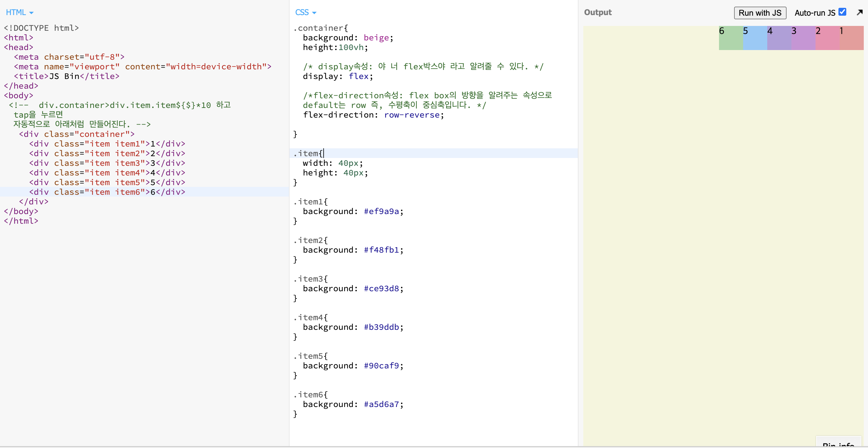Click the .item1{ selector line
Image resolution: width=868 pixels, height=448 pixels.
click(x=310, y=201)
